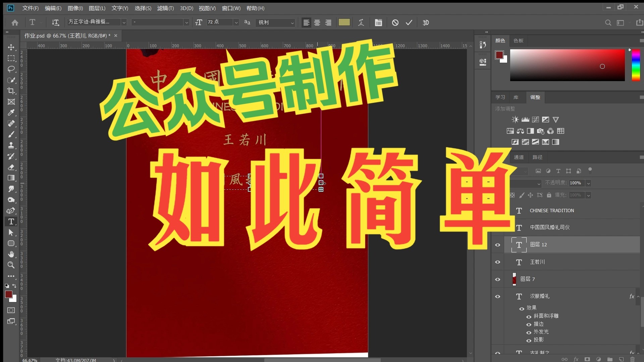The height and width of the screenshot is (362, 644).
Task: Click the Add layer mask icon
Action: [587, 359]
